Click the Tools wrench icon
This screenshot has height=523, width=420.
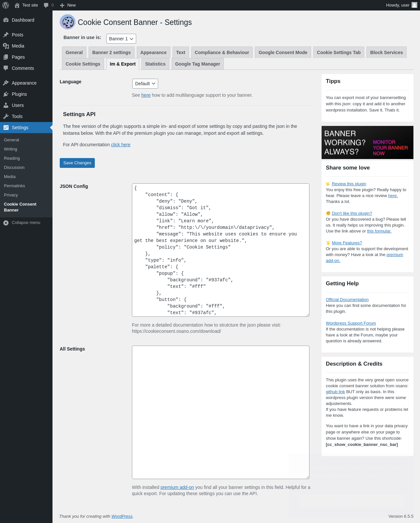[x=6, y=116]
